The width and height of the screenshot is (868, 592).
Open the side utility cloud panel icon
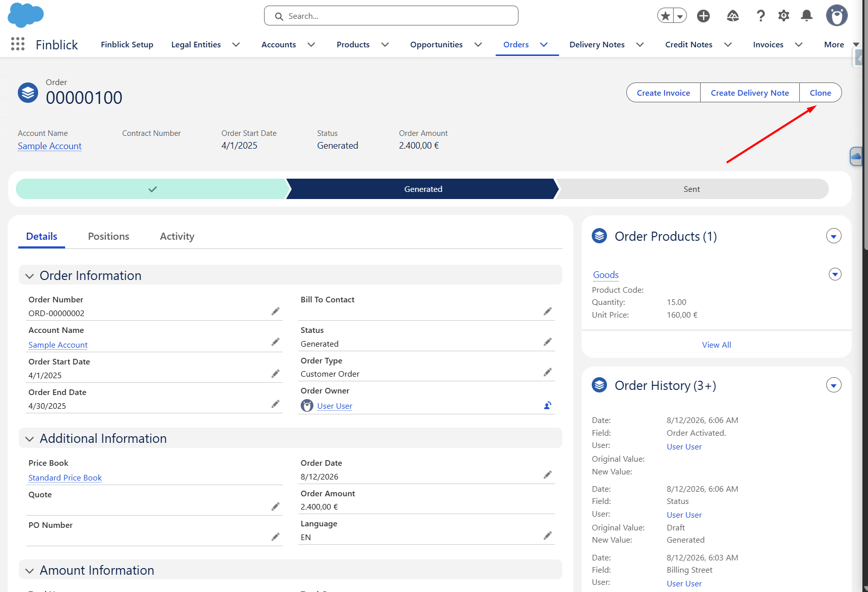(856, 156)
